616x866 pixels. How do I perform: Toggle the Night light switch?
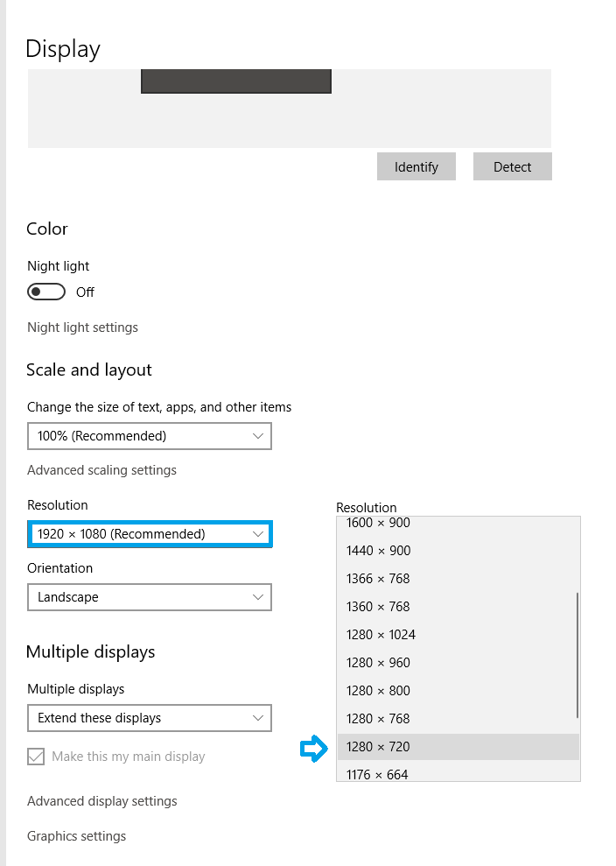(46, 292)
